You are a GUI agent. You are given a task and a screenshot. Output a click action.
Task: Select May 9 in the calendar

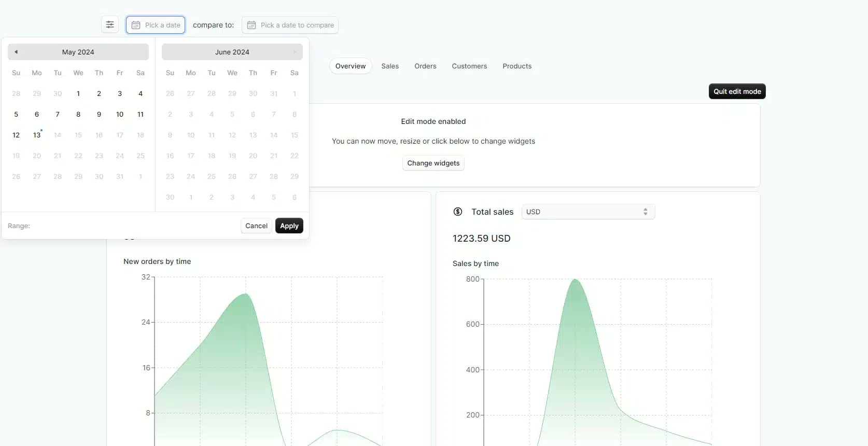point(99,114)
